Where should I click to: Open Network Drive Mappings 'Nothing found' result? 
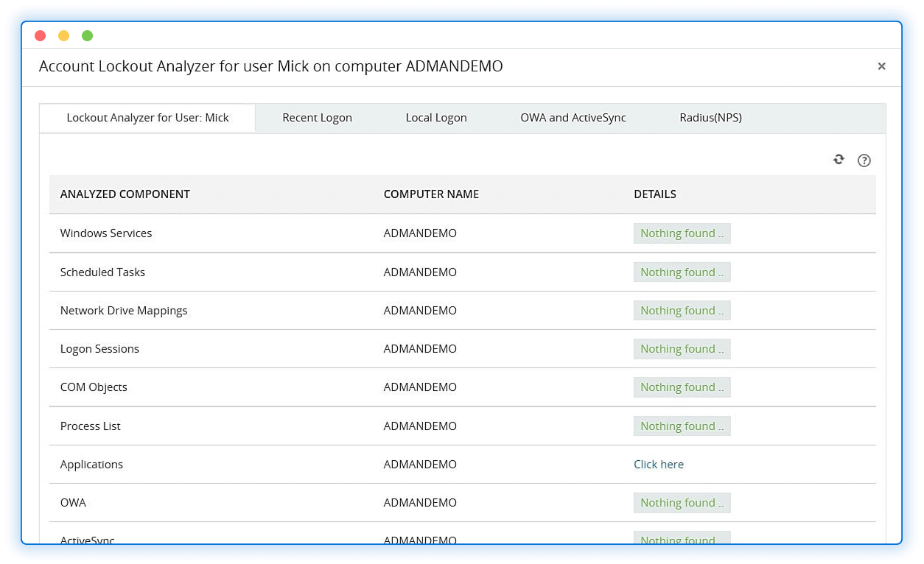pos(682,310)
